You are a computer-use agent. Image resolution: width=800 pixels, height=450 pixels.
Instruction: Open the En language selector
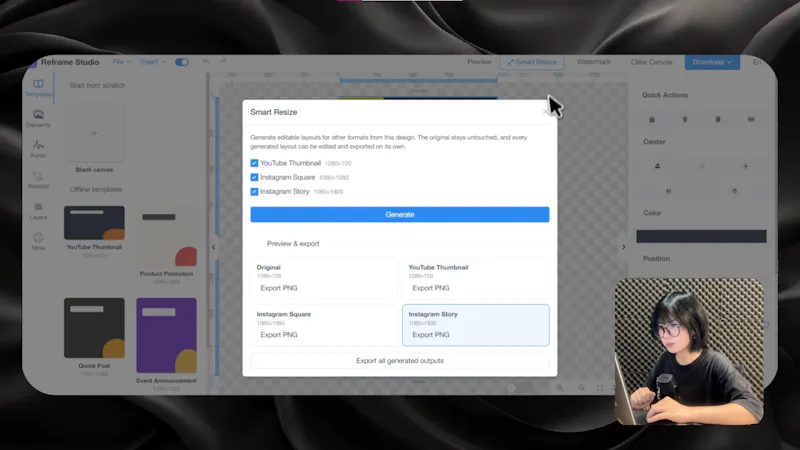tap(757, 62)
